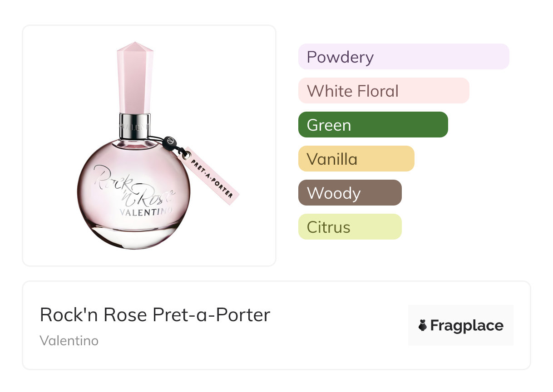The image size is (553, 392).
Task: Click the VALENTINO lettering on the bottle glass
Action: point(145,212)
